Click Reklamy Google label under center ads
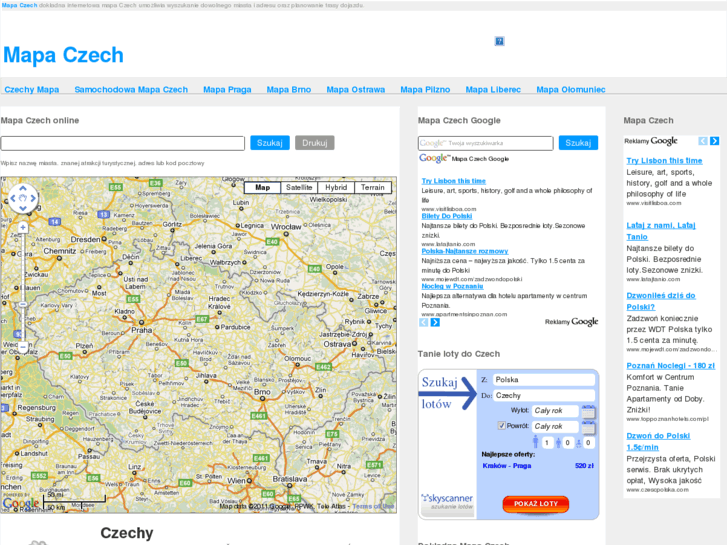 click(571, 321)
